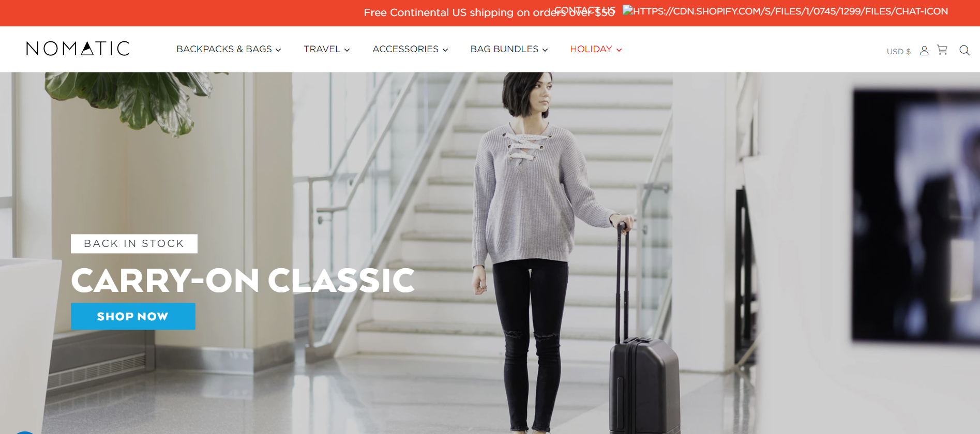This screenshot has width=980, height=434.
Task: Open the USD $ currency selector
Action: click(x=899, y=51)
